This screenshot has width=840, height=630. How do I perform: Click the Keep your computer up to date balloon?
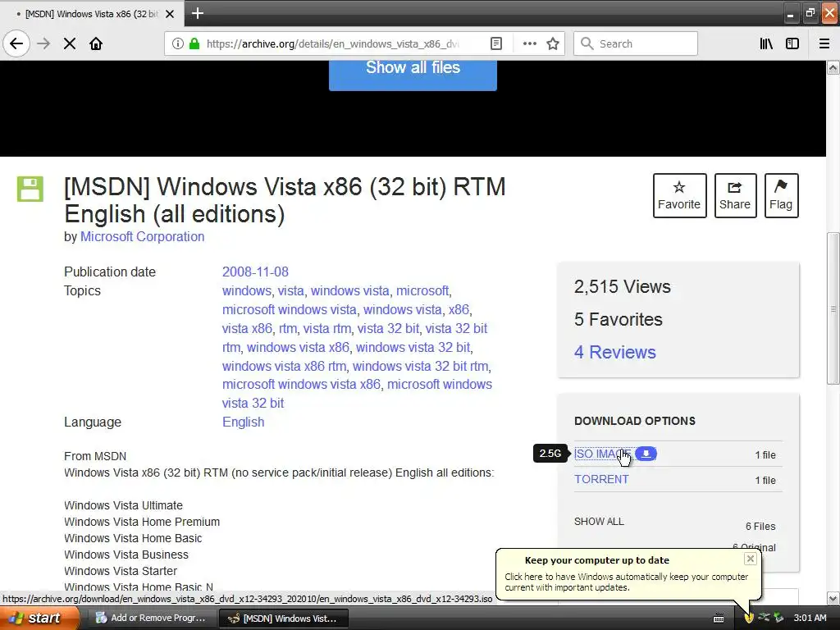[628, 574]
